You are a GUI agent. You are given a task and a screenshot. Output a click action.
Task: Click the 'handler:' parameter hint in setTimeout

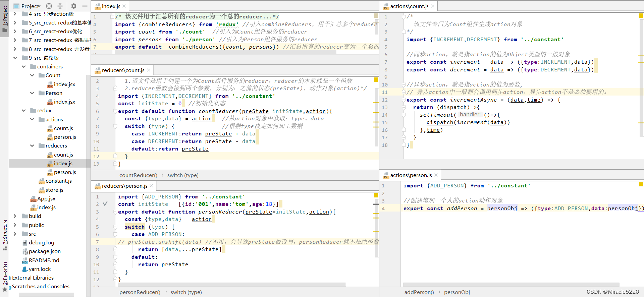pyautogui.click(x=470, y=115)
